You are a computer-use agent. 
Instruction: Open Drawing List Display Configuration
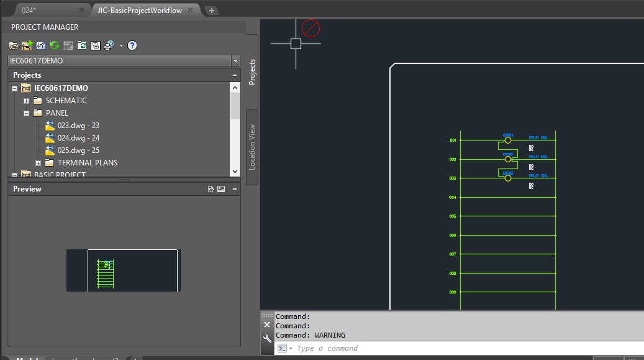tap(95, 45)
